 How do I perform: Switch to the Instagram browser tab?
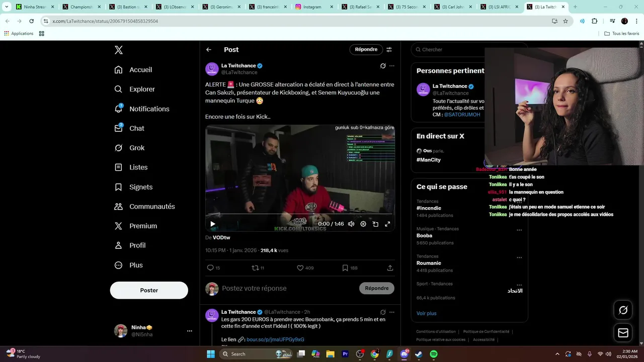[x=315, y=7]
